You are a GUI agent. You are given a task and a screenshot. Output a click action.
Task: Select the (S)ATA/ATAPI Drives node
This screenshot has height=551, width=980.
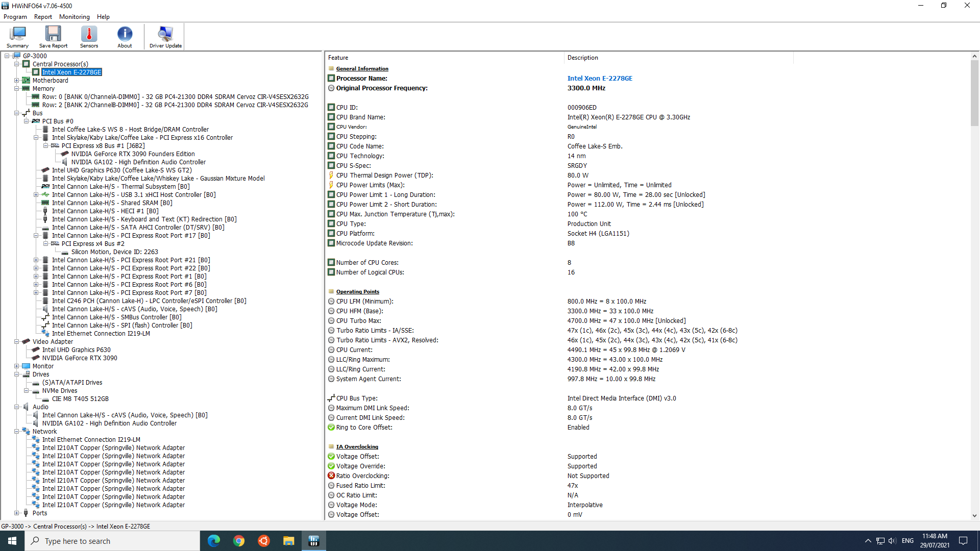pos(72,382)
